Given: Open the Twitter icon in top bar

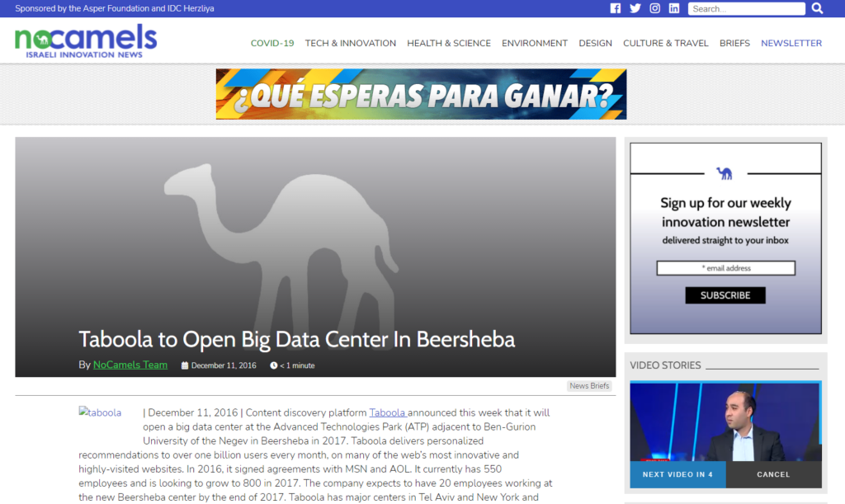Looking at the screenshot, I should (x=635, y=8).
